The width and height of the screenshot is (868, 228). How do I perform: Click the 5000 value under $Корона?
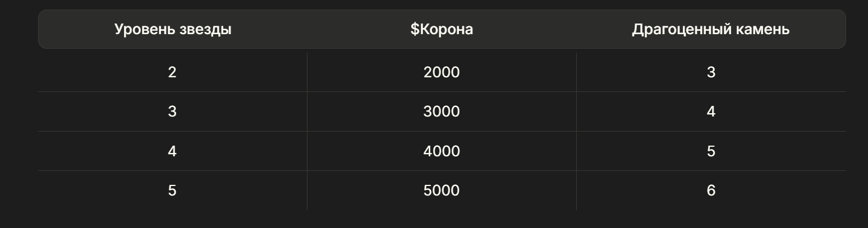(x=442, y=191)
